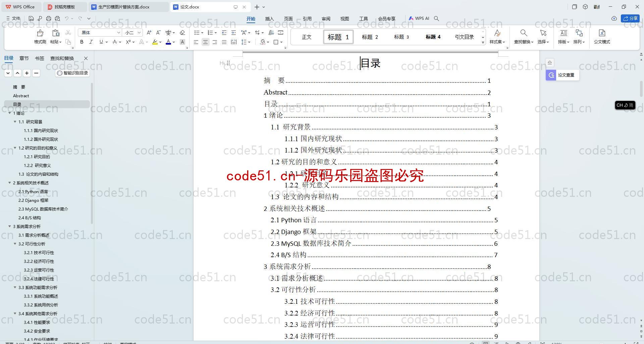The image size is (644, 344).
Task: Collapse the '1.1 研究背景' outline node
Action: (x=15, y=122)
